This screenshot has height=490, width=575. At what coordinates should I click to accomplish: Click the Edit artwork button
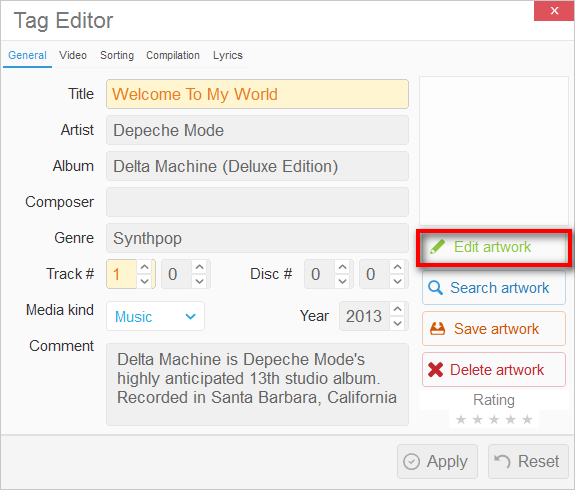(x=494, y=247)
